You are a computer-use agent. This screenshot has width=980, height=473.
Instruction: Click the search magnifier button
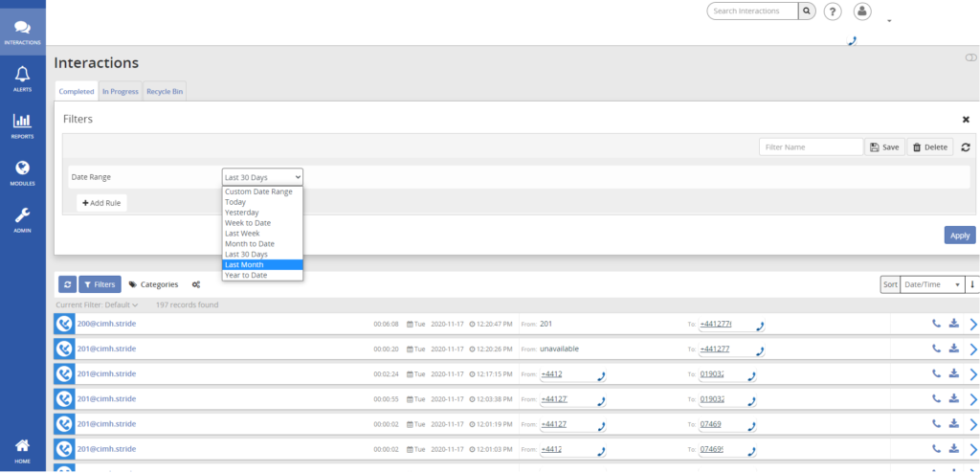click(806, 11)
